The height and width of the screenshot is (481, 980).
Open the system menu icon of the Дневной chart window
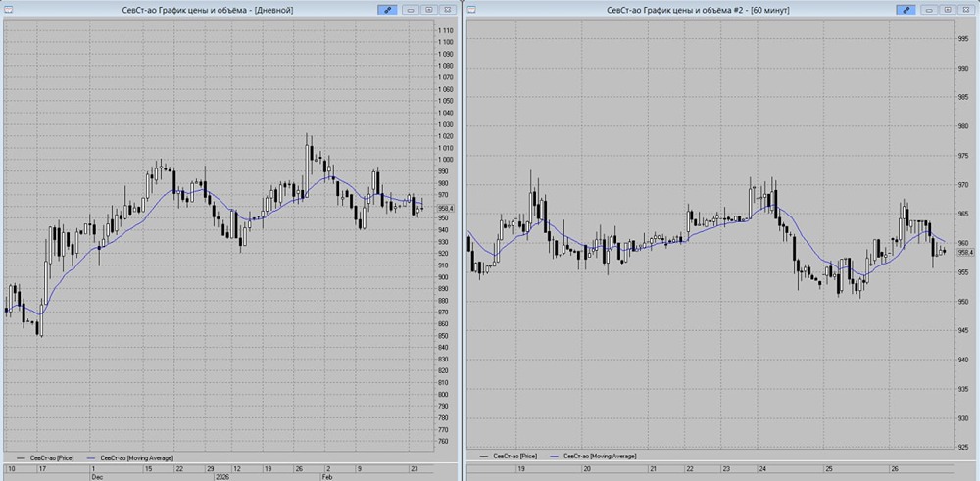(x=8, y=10)
